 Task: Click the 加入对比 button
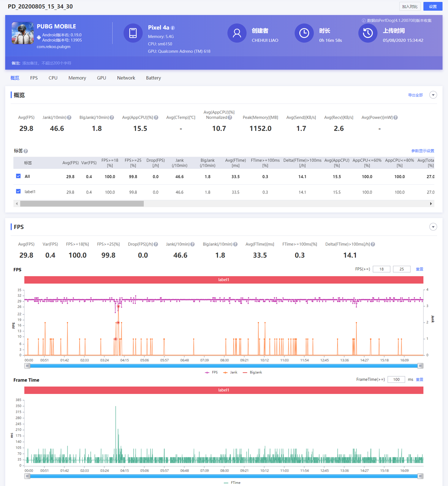[x=410, y=6]
